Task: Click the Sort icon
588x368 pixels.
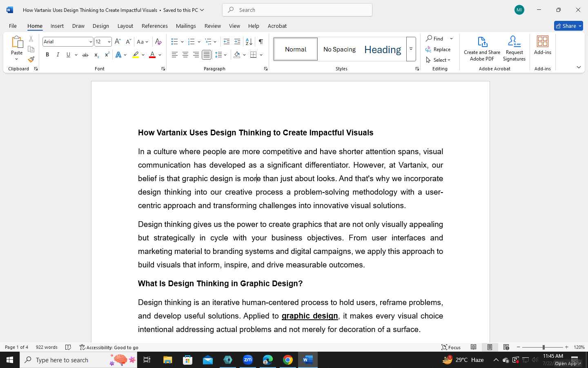Action: click(x=249, y=42)
